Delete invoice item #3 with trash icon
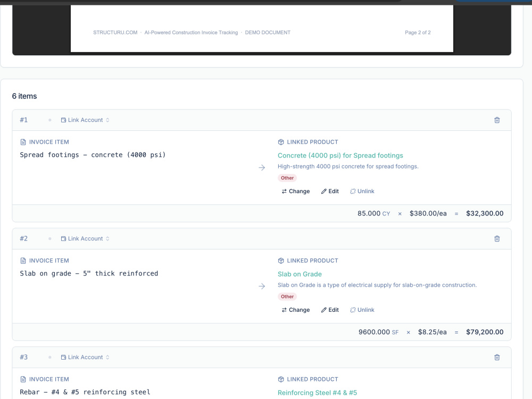The height and width of the screenshot is (399, 532). [497, 358]
